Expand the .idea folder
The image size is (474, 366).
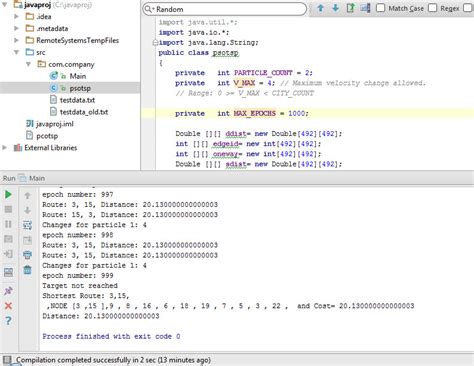16,16
